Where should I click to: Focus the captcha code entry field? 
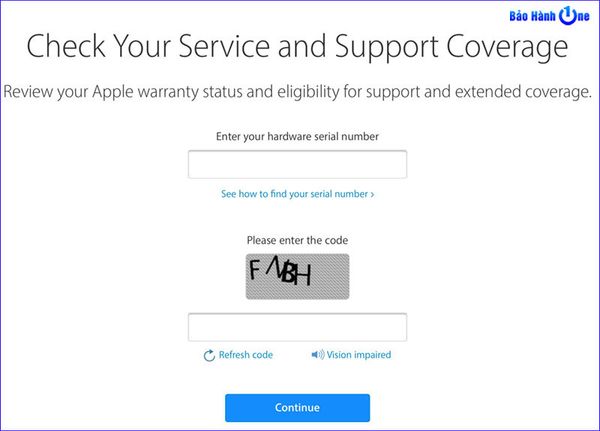click(297, 327)
